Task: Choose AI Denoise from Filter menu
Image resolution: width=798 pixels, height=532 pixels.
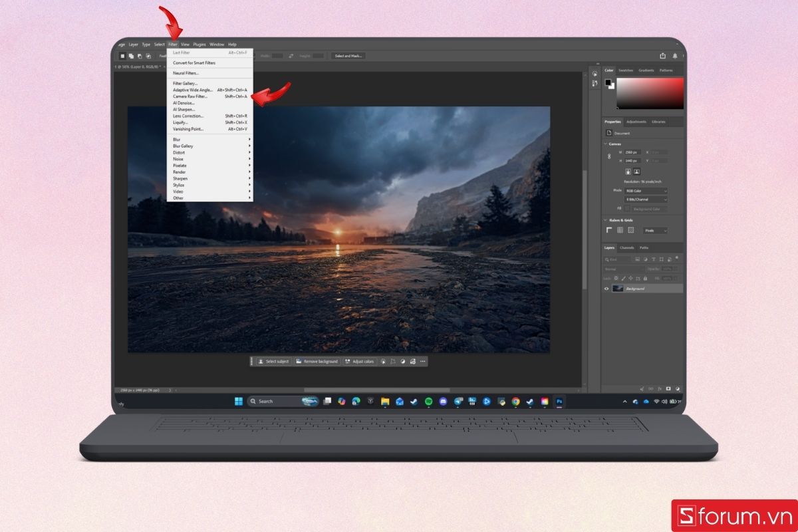Action: tap(210, 103)
